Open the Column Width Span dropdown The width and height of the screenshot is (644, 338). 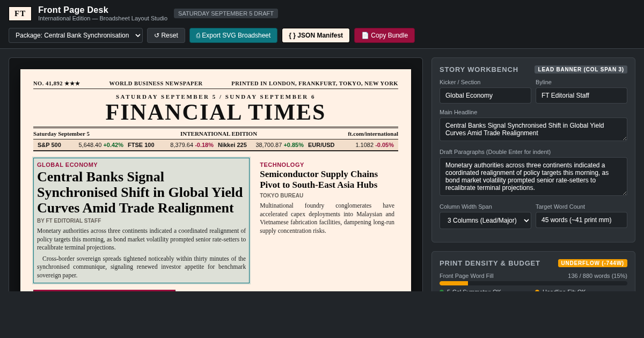pyautogui.click(x=485, y=221)
